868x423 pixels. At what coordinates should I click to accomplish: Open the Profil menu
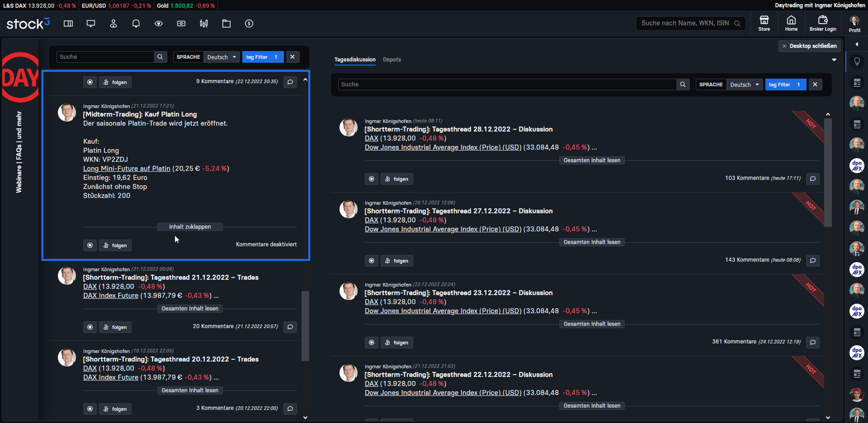(x=855, y=24)
